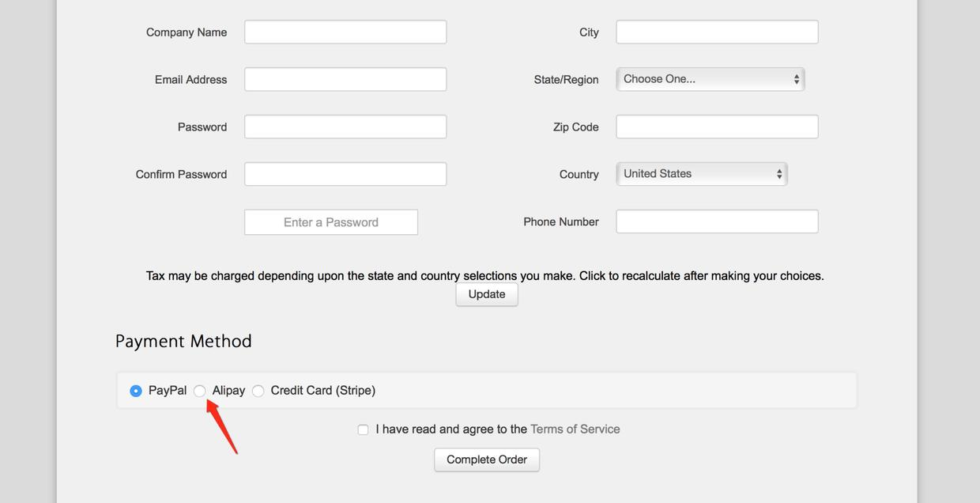This screenshot has height=503, width=980.
Task: Focus the Company Name text field
Action: coord(345,32)
